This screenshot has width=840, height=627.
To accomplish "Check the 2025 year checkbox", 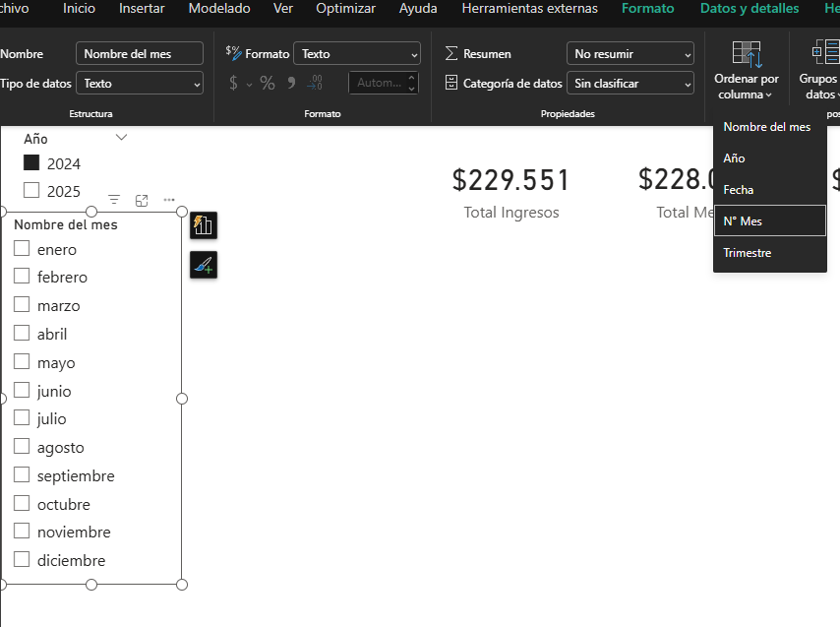I will pos(31,191).
